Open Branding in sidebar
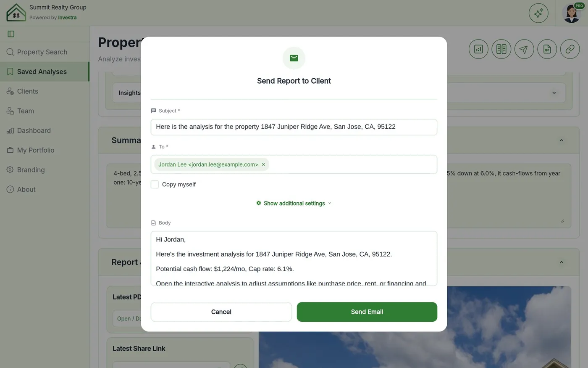Image resolution: width=588 pixels, height=368 pixels. coord(45,170)
